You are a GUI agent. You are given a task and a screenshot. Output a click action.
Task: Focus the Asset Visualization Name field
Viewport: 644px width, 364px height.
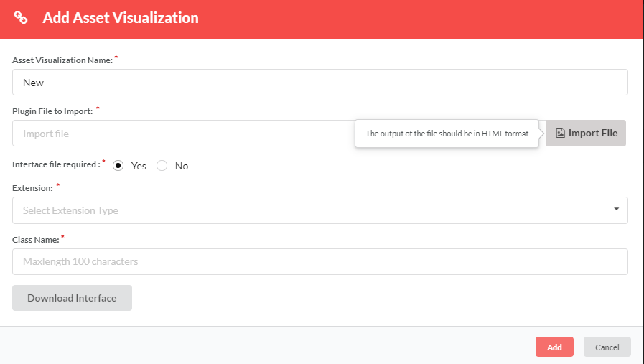click(319, 83)
